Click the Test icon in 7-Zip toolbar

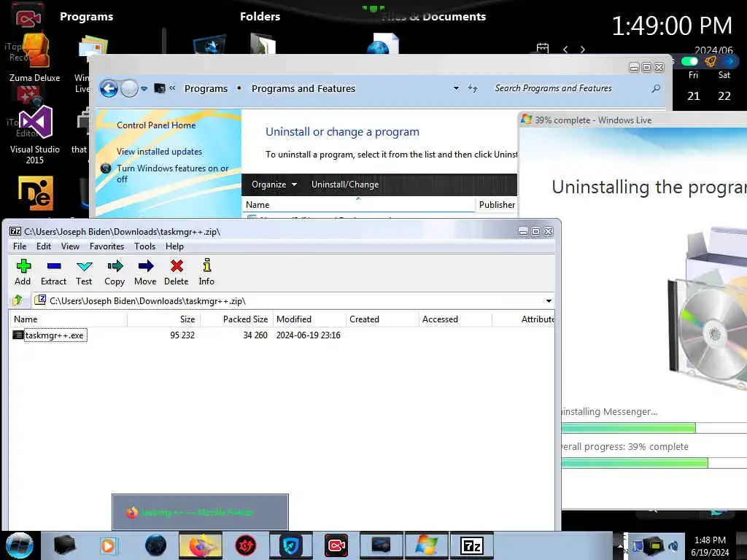[x=85, y=266]
